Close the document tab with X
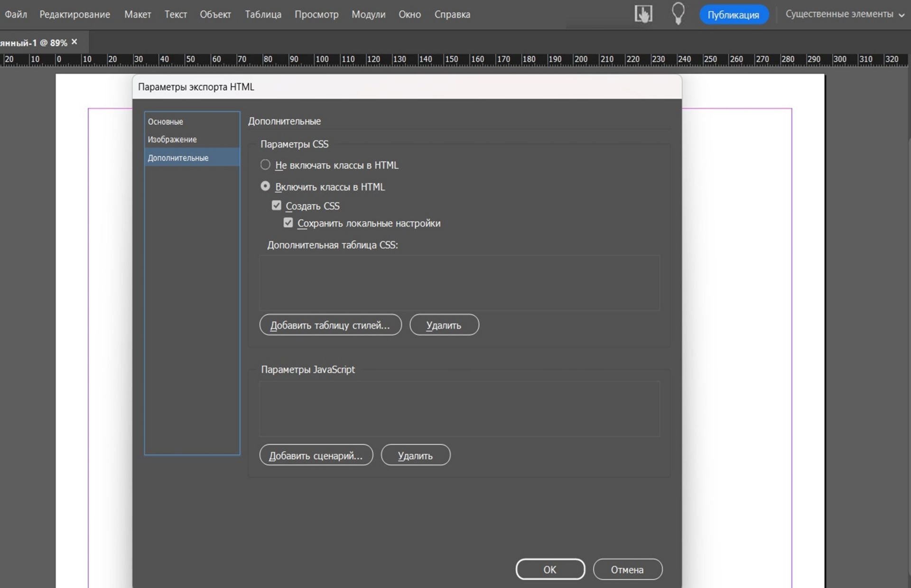 click(74, 42)
